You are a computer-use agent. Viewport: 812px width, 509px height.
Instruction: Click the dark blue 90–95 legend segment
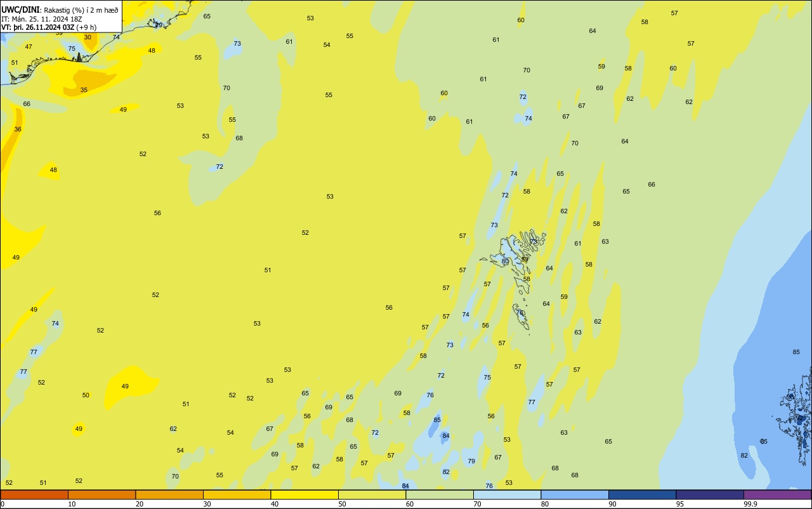click(x=642, y=494)
